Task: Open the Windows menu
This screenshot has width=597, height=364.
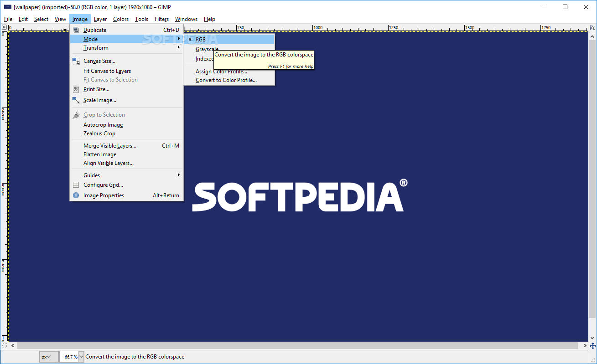Action: [187, 19]
